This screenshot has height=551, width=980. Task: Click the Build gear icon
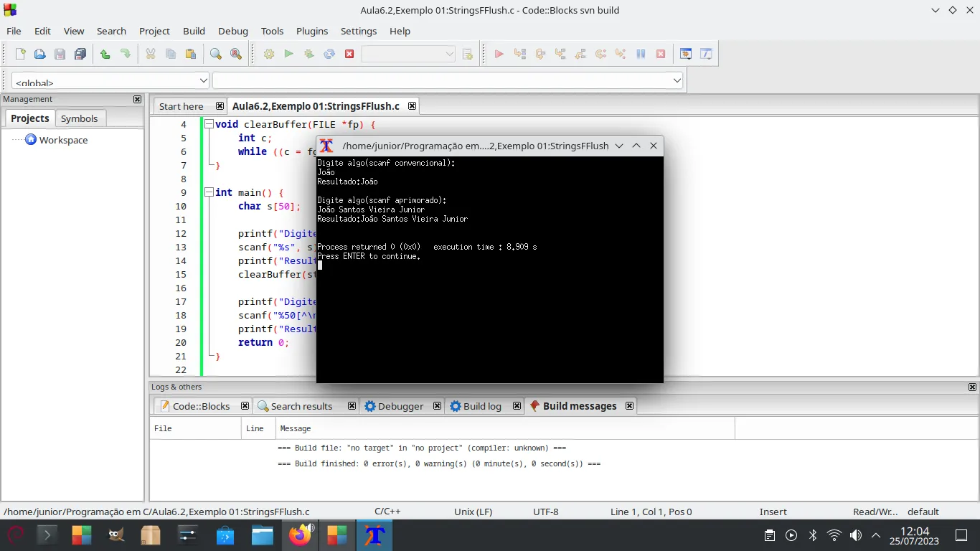tap(269, 54)
